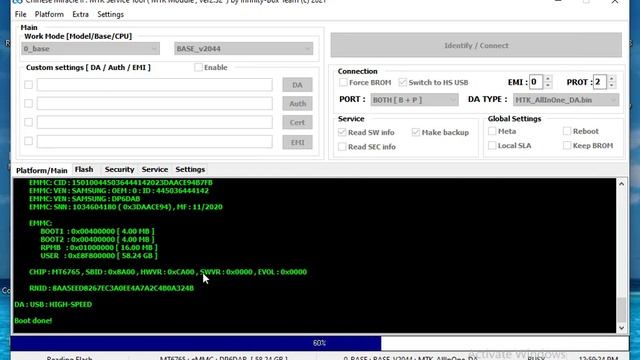
Task: Click the log scrollbar up arrow
Action: (x=621, y=184)
